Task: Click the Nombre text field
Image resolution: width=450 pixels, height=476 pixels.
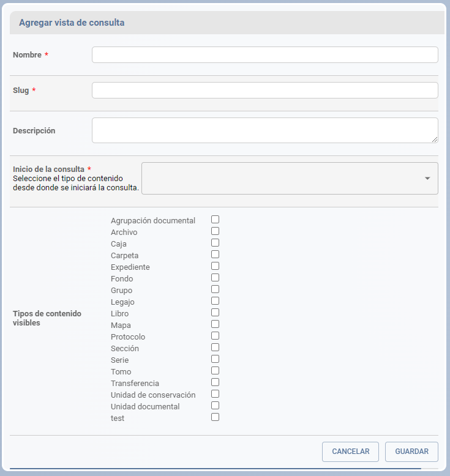Action: (x=264, y=54)
